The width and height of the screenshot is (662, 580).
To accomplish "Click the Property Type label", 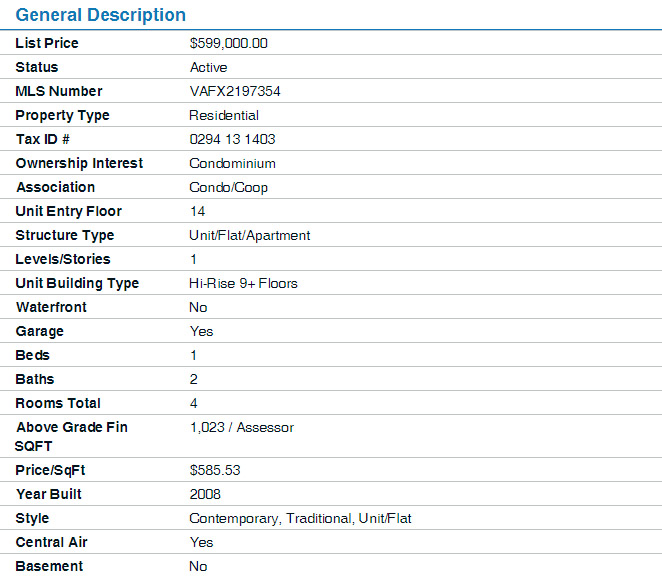I will (x=62, y=115).
